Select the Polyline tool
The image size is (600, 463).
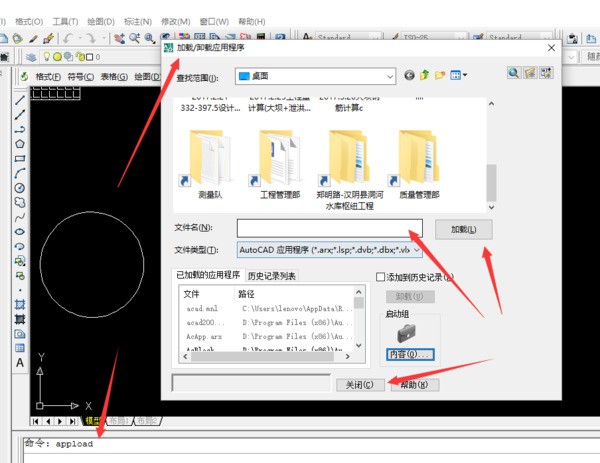point(20,129)
